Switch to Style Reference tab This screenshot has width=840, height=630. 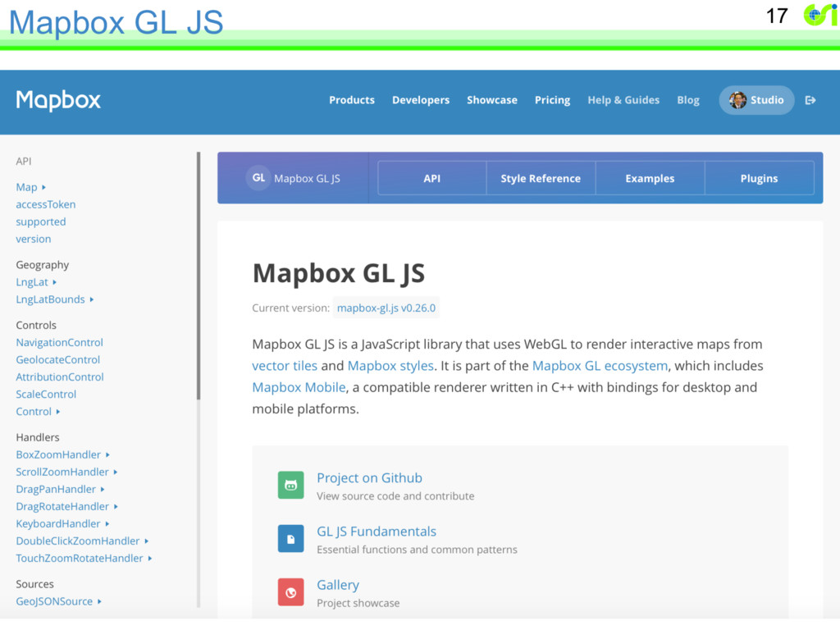541,178
